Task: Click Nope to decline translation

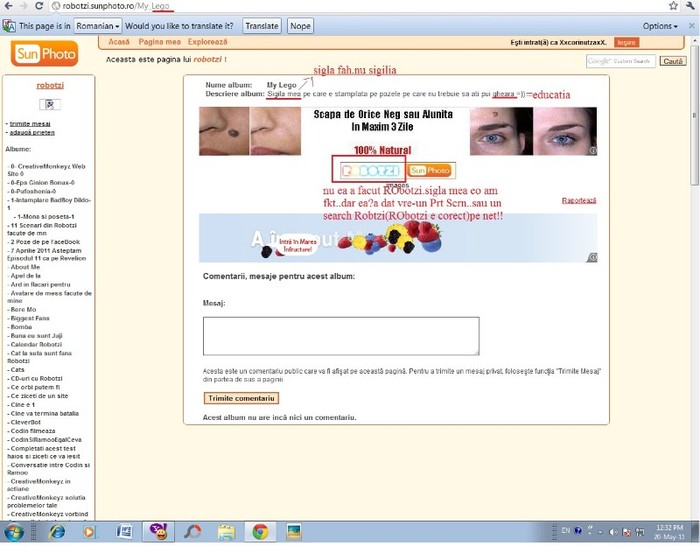Action: [300, 26]
